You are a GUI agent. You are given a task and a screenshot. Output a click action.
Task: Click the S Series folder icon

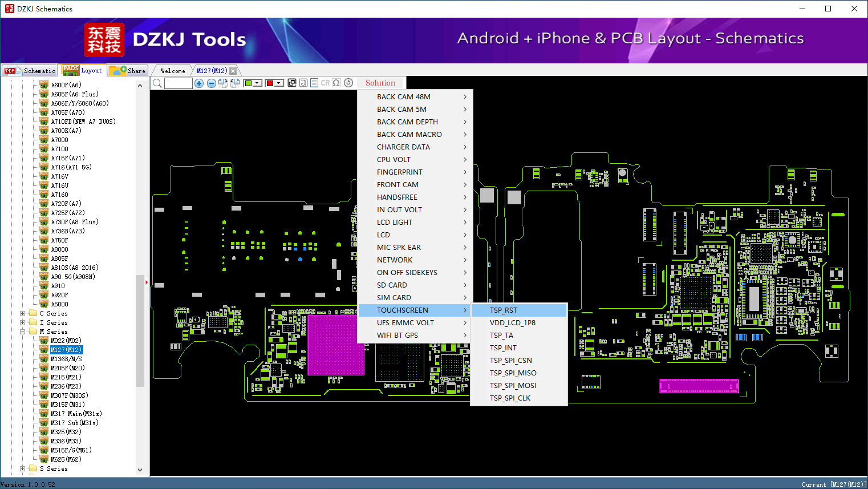point(33,468)
